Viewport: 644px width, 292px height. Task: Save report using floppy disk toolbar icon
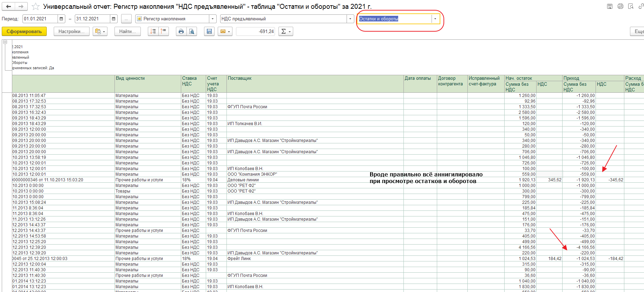[x=209, y=32]
